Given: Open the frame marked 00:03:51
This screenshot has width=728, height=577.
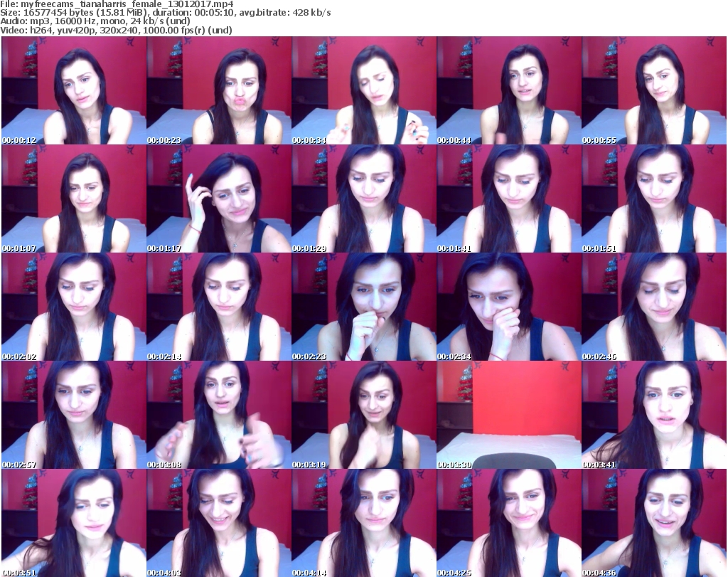Looking at the screenshot, I should pos(74,523).
